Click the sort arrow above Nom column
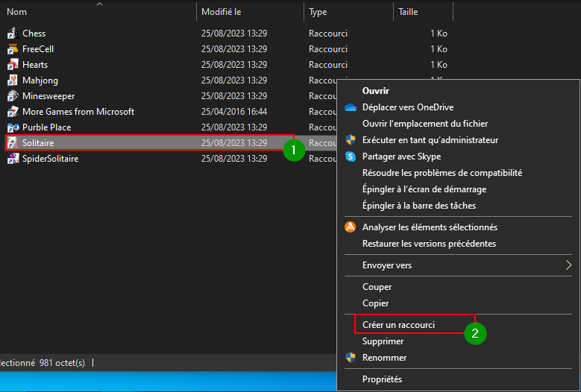 pos(99,4)
